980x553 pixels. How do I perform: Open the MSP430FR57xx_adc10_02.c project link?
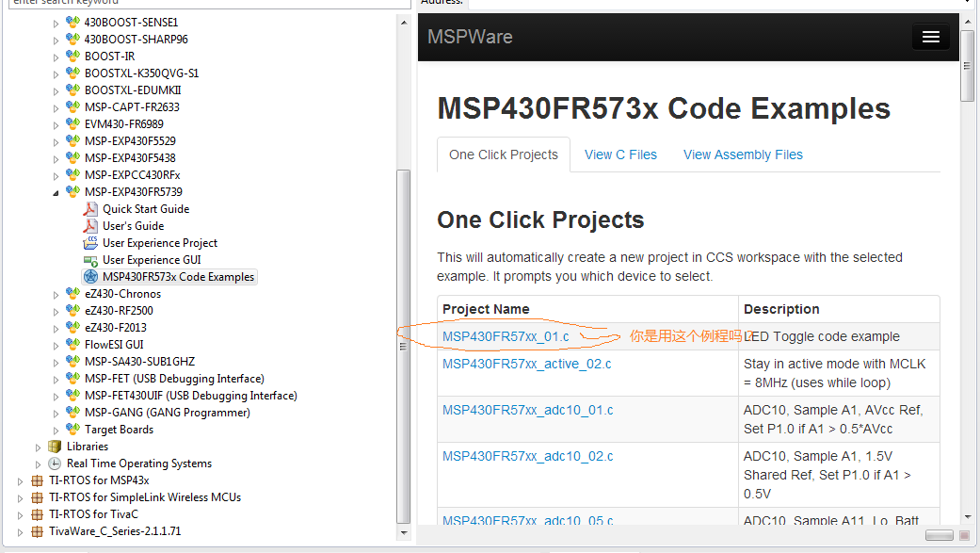pos(527,456)
